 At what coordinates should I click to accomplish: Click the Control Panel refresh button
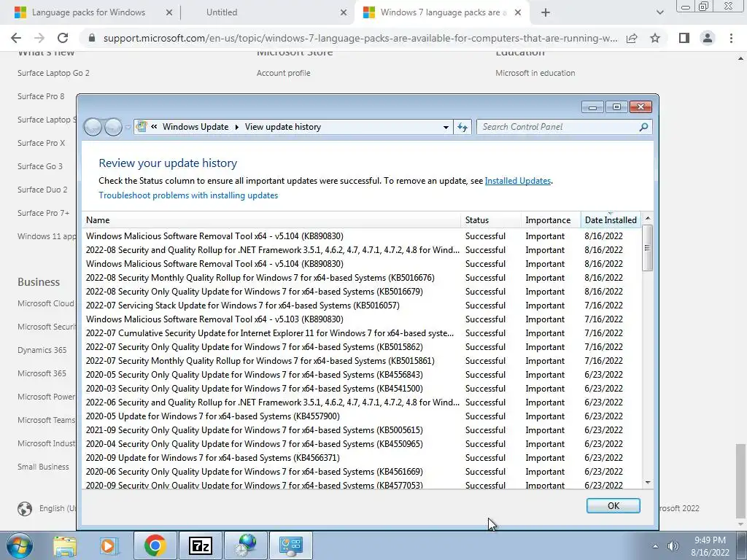[462, 127]
